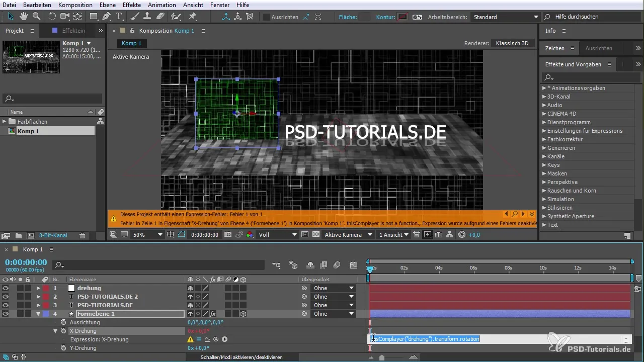Select the arrow Selection tool

click(x=11, y=17)
